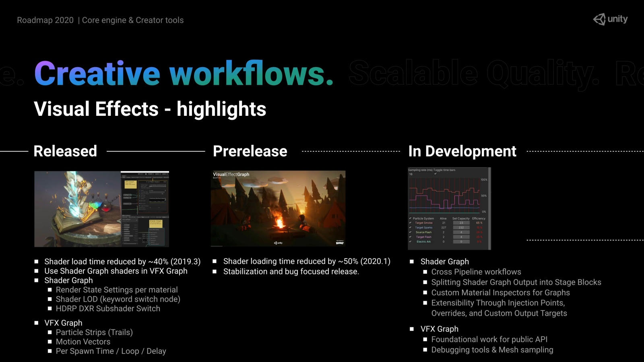Screen dimensions: 644x362
Task: Click the Set Capacity field for Target Sparks
Action: 461,228
